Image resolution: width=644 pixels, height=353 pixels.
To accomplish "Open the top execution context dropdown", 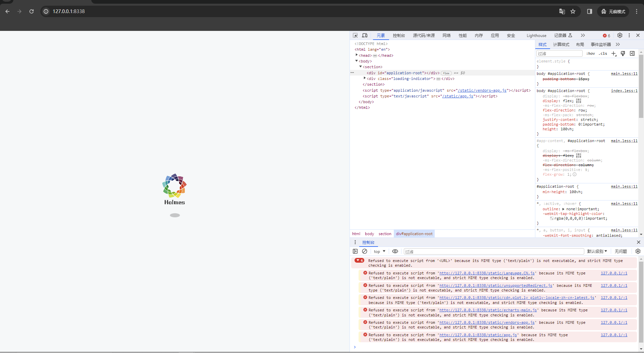I will (379, 251).
